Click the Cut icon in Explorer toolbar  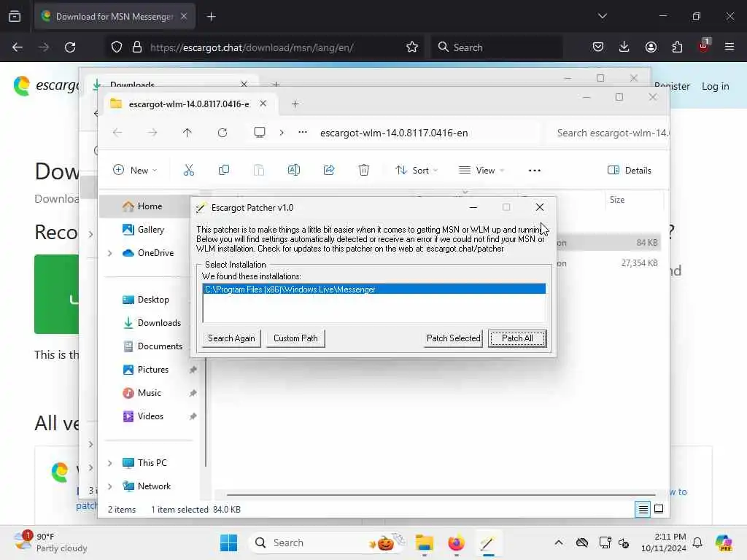[189, 170]
